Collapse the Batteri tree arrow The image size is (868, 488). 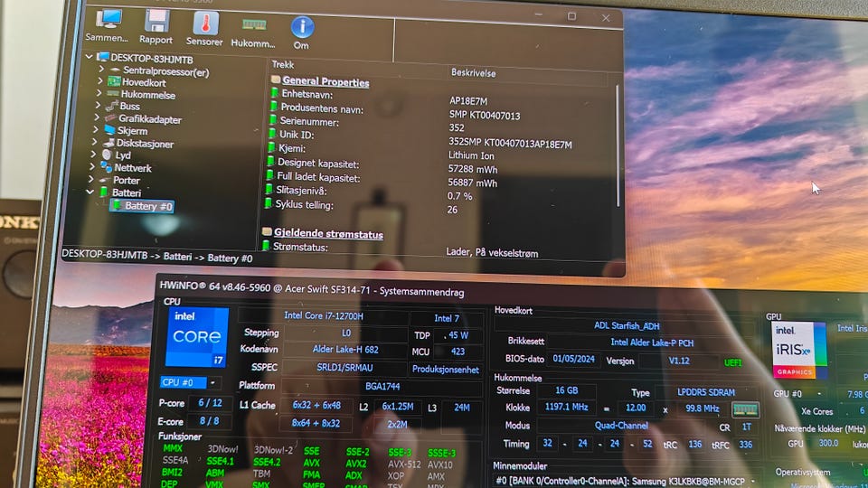click(90, 192)
